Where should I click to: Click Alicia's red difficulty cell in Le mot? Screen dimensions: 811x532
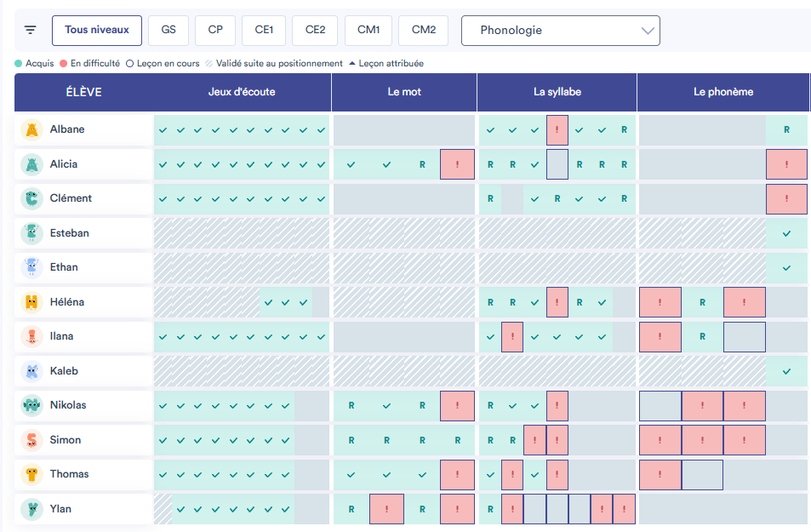[457, 164]
